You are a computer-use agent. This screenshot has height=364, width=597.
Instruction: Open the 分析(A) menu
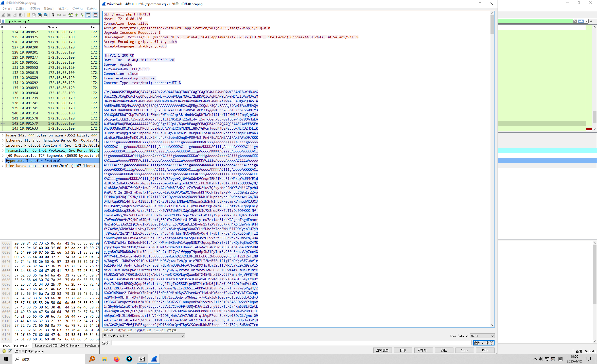[x=77, y=9]
